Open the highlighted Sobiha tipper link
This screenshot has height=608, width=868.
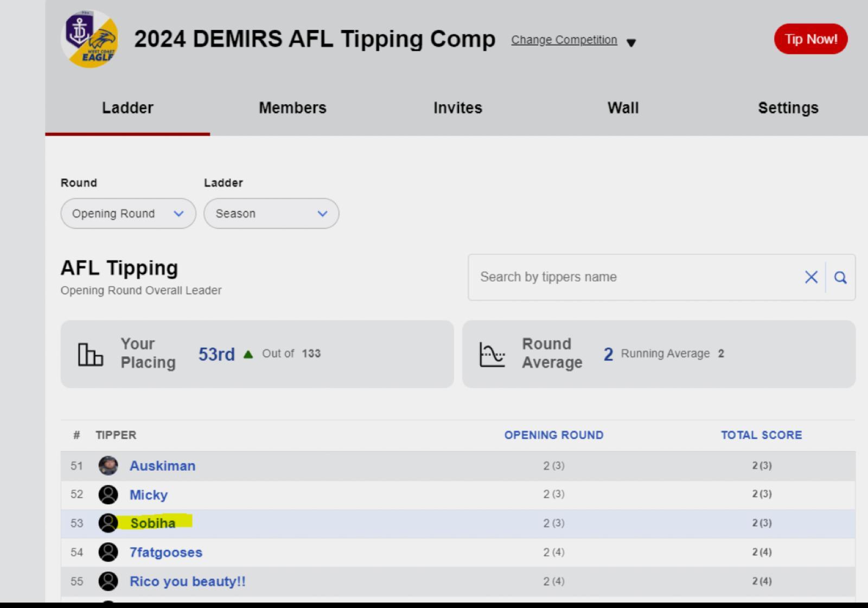[153, 523]
